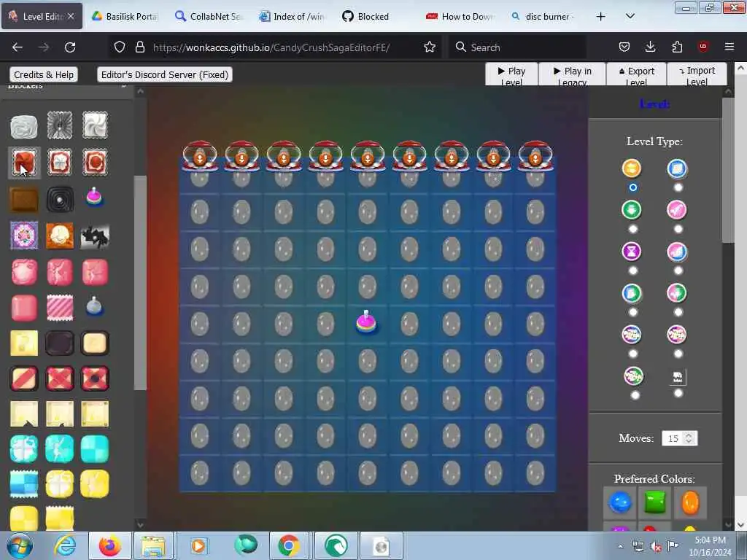Click the Import Level button
This screenshot has height=560, width=747.
(x=697, y=74)
